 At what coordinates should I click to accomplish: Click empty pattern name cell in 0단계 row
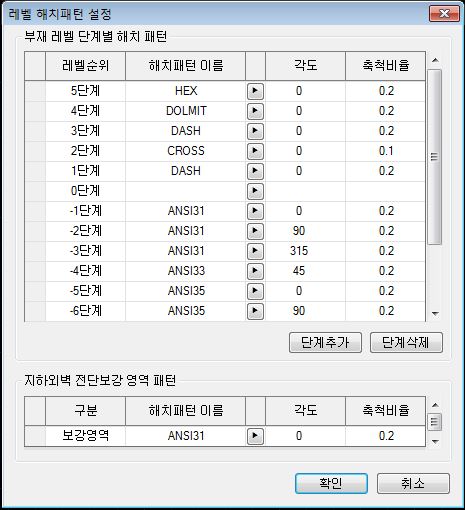(x=185, y=191)
